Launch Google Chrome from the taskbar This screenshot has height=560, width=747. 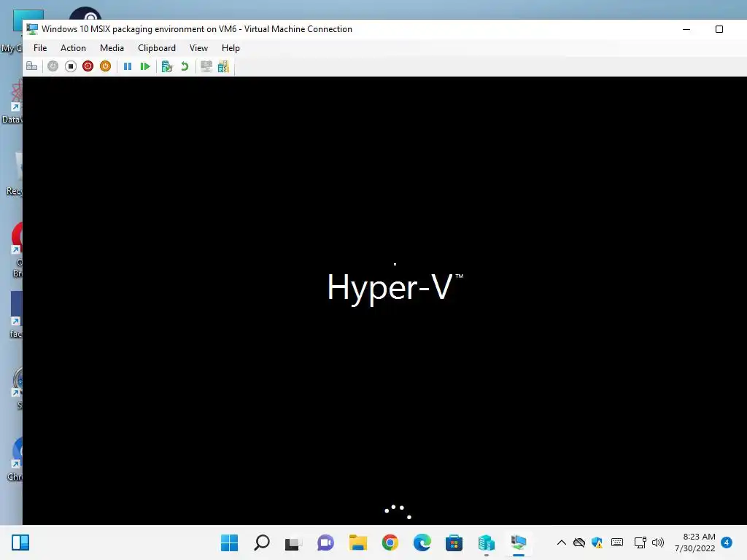(x=390, y=542)
